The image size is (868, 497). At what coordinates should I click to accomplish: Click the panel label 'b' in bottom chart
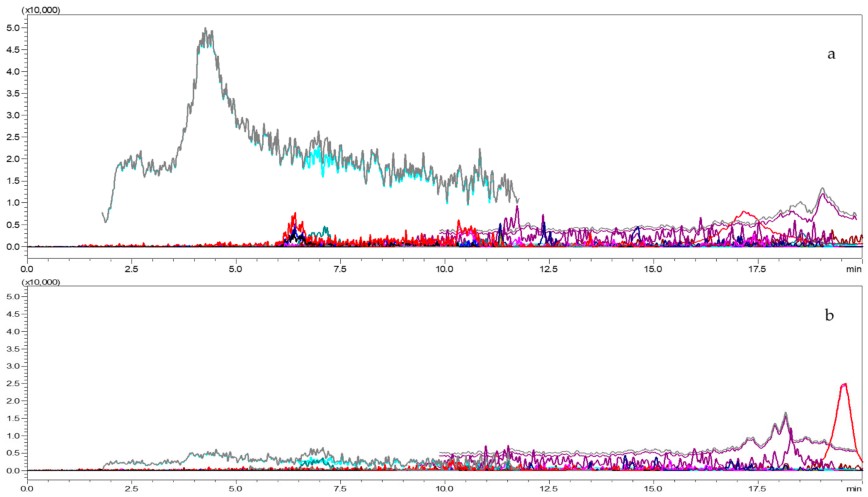tap(829, 315)
